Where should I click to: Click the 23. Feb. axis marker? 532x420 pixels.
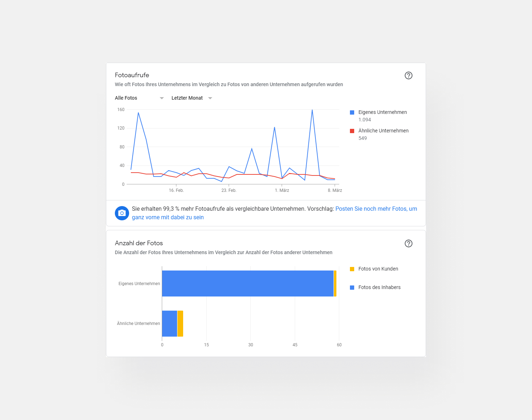229,190
